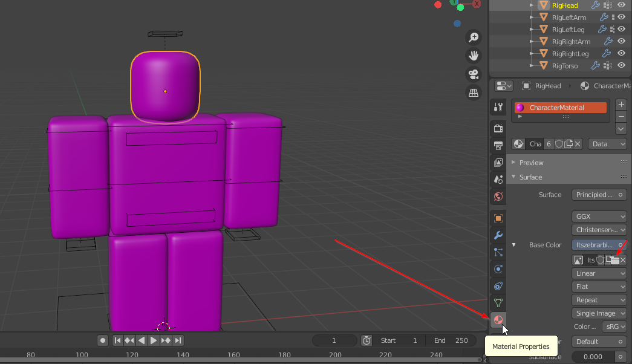The image size is (632, 364).
Task: Unlink the Cha material datablock
Action: [x=578, y=144]
